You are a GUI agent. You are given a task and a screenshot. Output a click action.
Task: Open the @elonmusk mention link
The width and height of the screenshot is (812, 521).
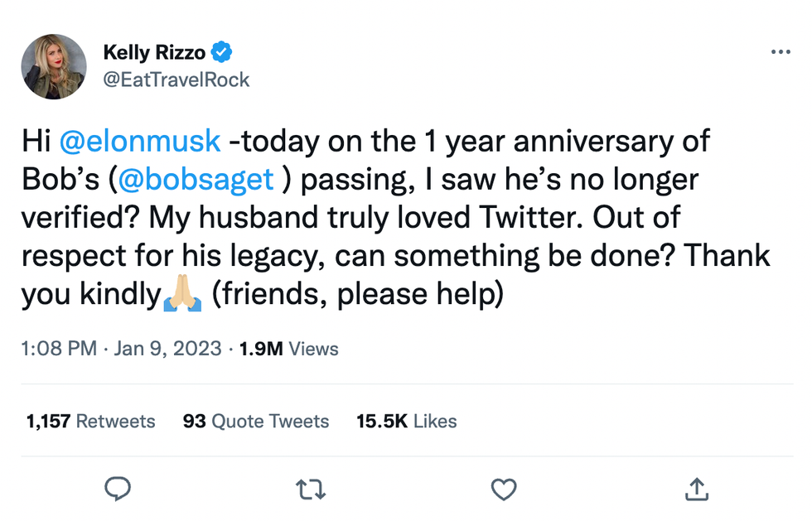point(140,141)
